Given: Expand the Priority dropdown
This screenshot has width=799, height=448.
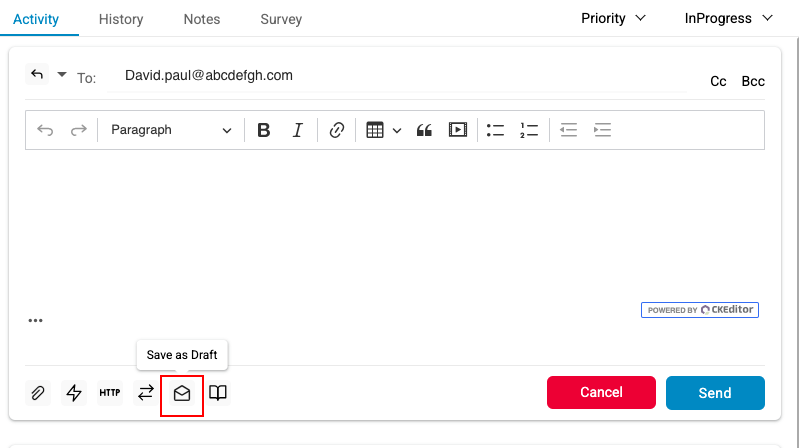Looking at the screenshot, I should tap(613, 18).
